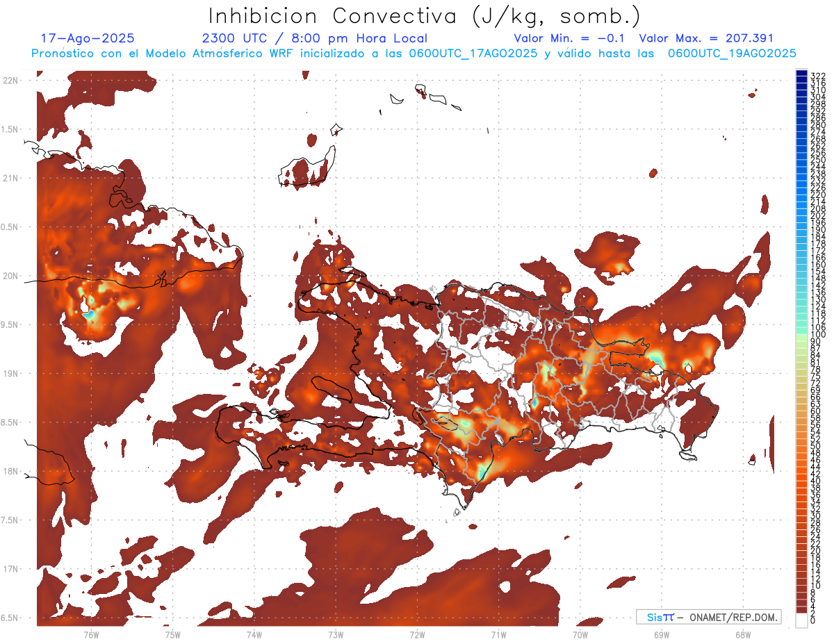Click the "73W" longitude label
834x644 pixels.
336,634
